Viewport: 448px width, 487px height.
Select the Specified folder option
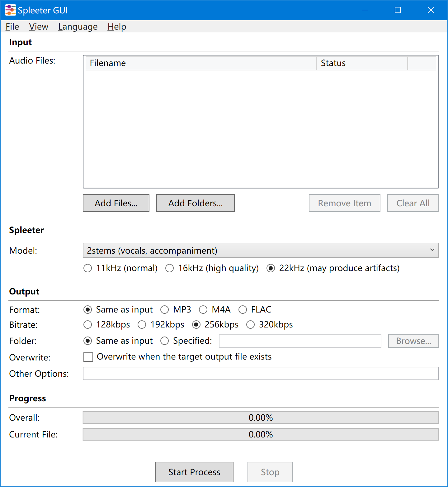pos(186,341)
